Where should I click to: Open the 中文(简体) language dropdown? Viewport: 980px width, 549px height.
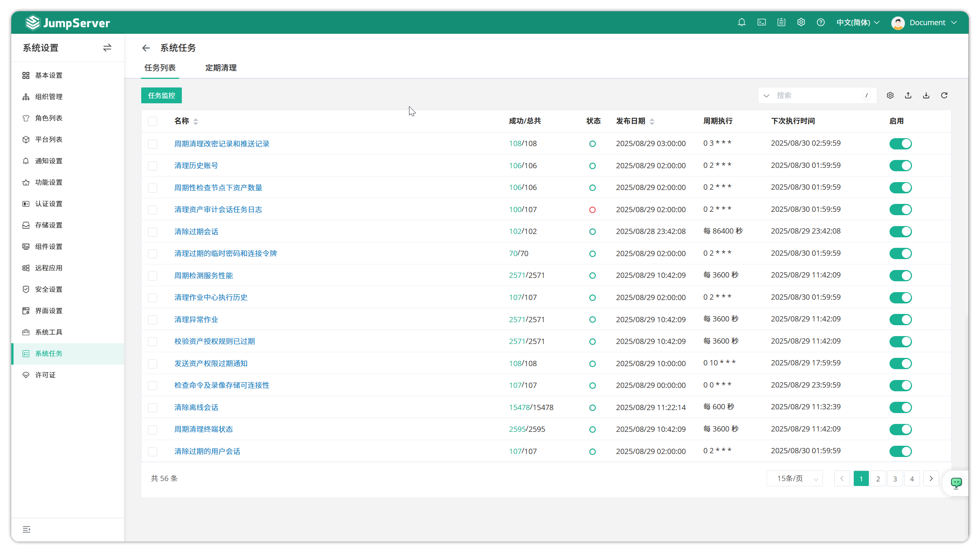[858, 23]
